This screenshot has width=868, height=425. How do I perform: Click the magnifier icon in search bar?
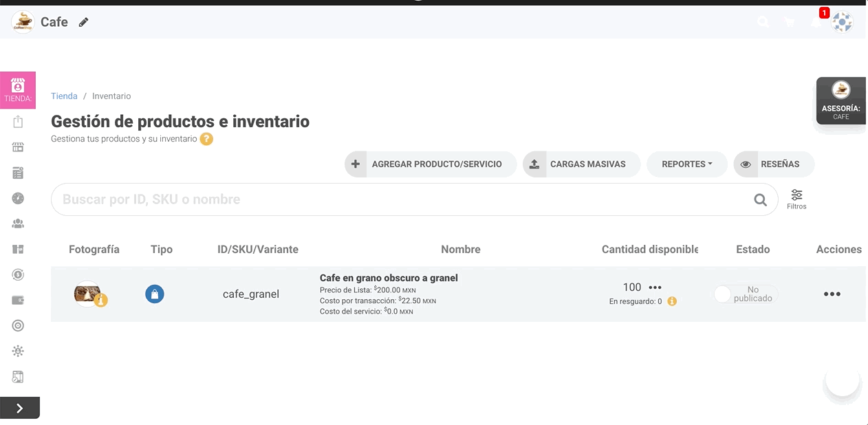coord(760,199)
